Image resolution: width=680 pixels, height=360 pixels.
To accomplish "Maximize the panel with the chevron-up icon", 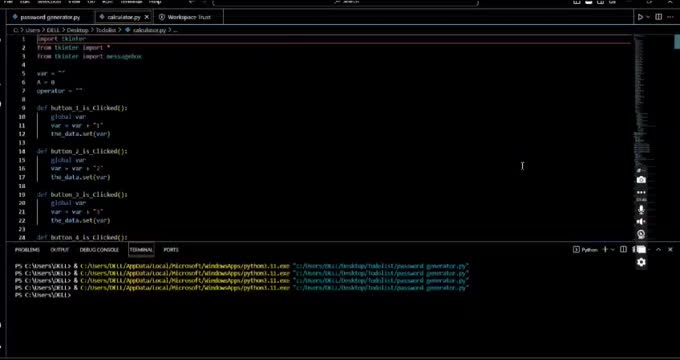I will (658, 249).
